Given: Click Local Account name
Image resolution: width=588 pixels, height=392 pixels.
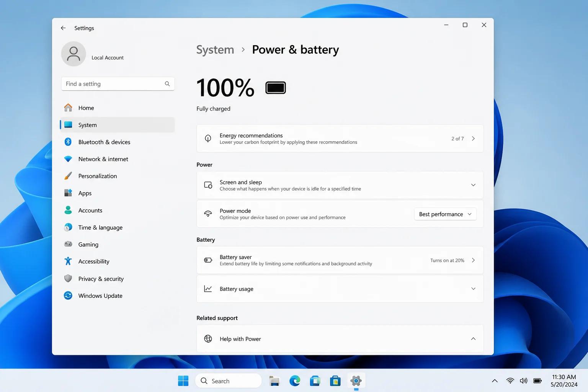Looking at the screenshot, I should [108, 58].
